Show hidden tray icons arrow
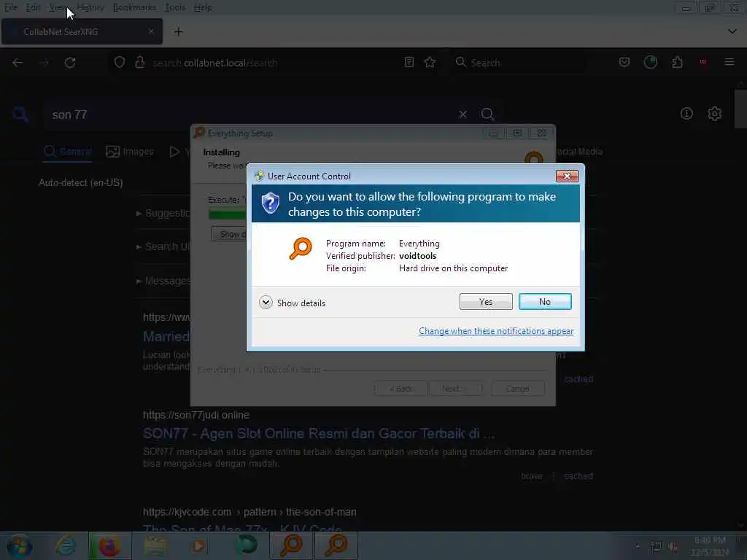This screenshot has height=560, width=747. (638, 546)
